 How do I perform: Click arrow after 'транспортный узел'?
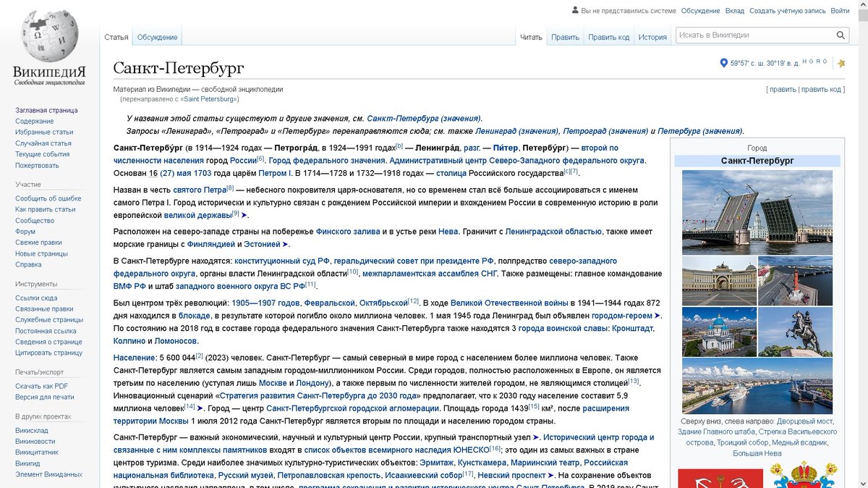click(x=536, y=437)
